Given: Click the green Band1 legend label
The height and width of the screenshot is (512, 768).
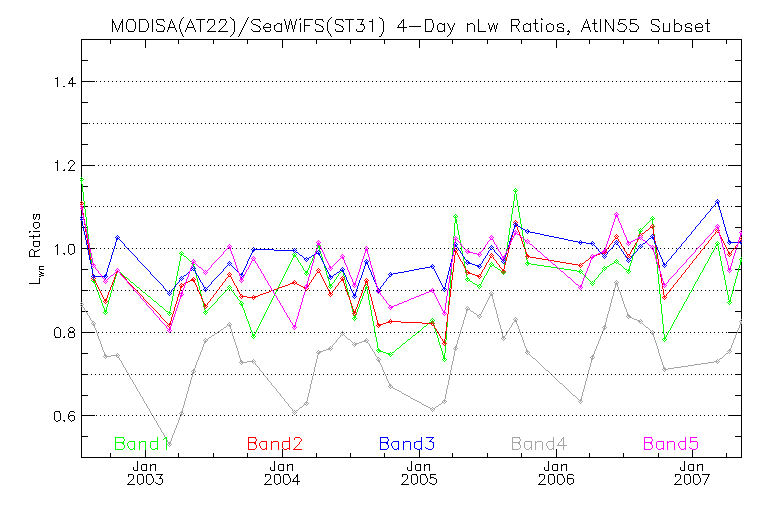Looking at the screenshot, I should (x=142, y=444).
